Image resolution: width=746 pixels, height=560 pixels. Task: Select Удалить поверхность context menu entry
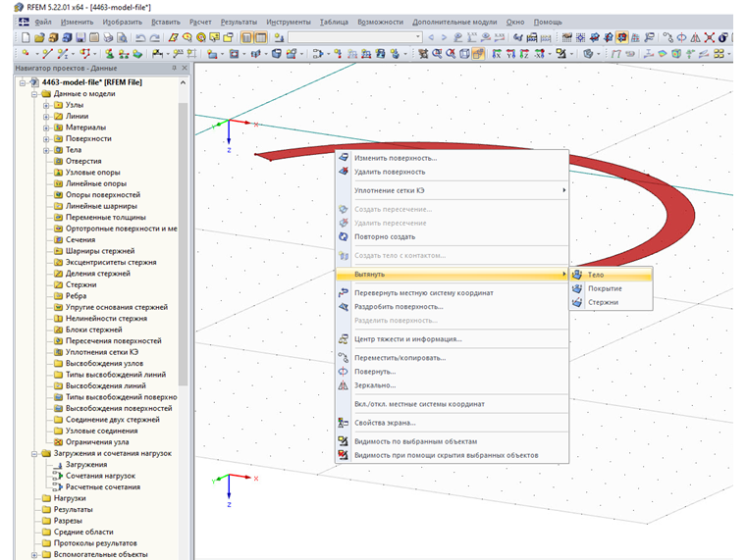pyautogui.click(x=452, y=172)
